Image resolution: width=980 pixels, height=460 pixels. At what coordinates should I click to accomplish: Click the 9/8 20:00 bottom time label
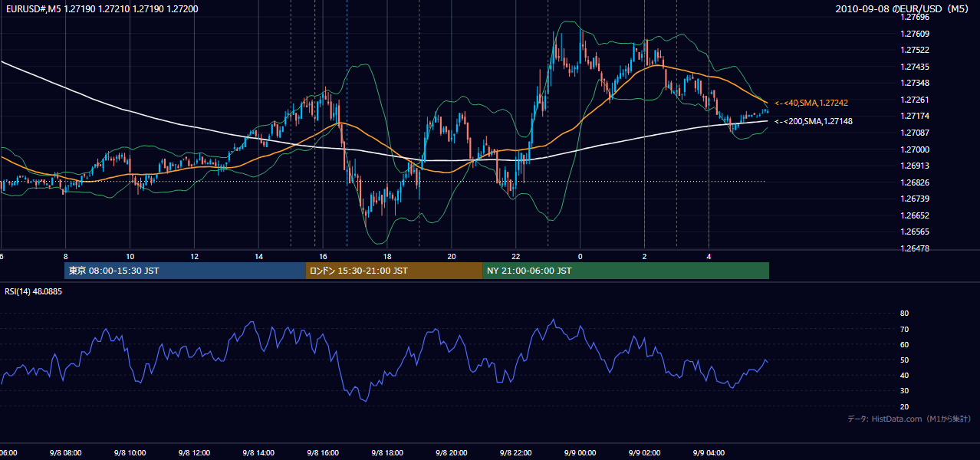click(x=452, y=453)
